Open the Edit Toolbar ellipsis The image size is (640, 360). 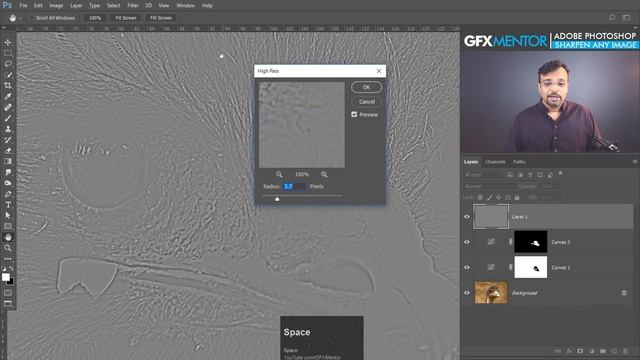(x=8, y=259)
